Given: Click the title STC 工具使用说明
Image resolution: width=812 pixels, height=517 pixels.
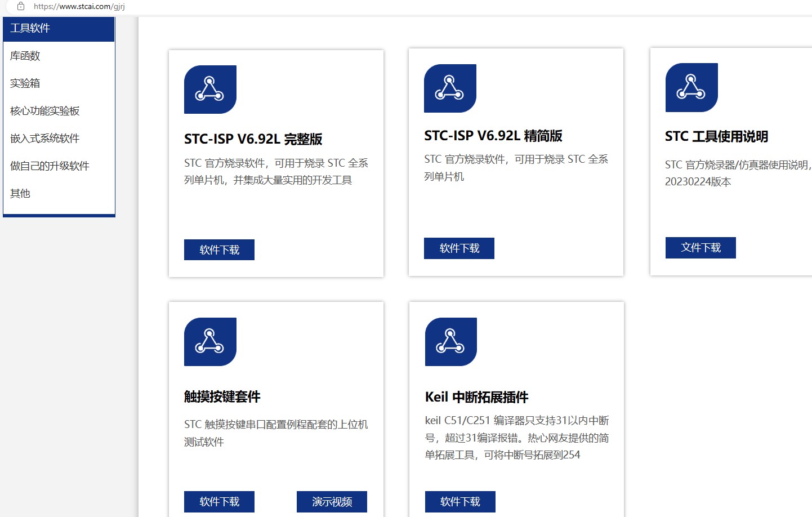Looking at the screenshot, I should tap(716, 136).
